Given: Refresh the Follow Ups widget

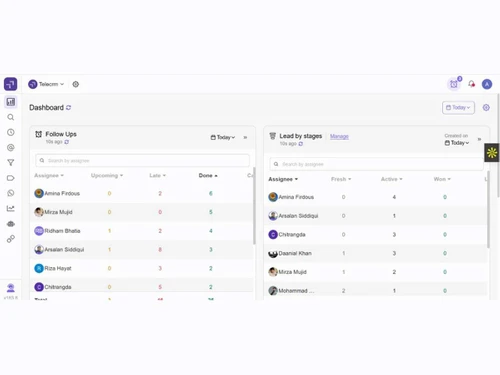Looking at the screenshot, I should [x=67, y=142].
